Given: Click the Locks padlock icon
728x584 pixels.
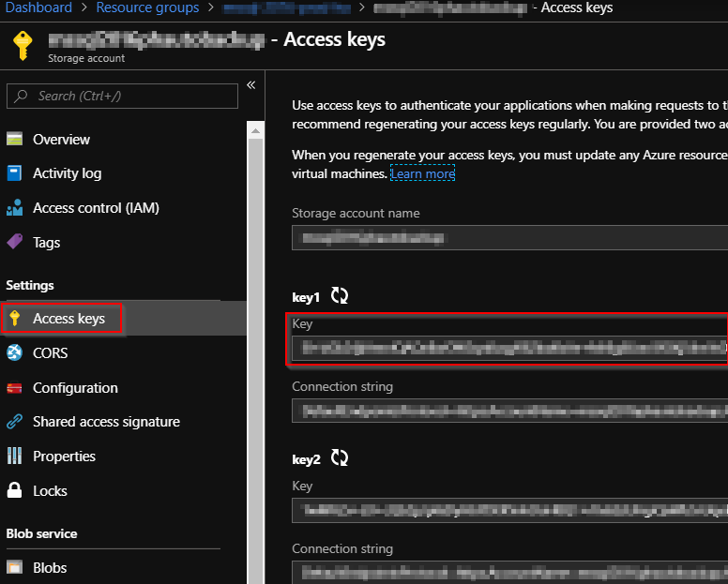Looking at the screenshot, I should 14,490.
